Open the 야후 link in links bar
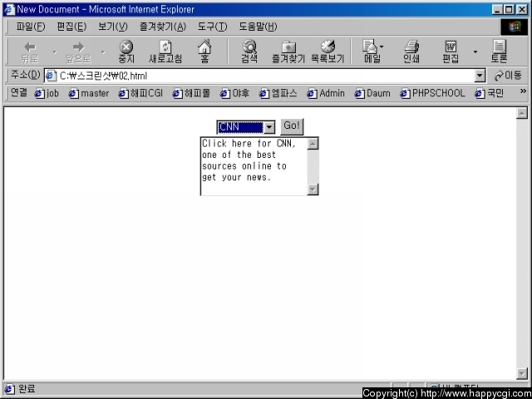The width and height of the screenshot is (532, 399). click(234, 93)
